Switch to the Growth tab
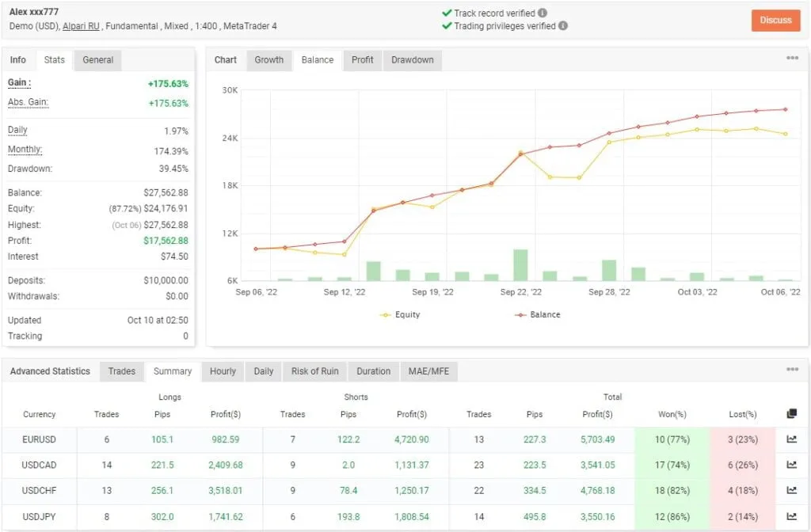The image size is (811, 532). click(269, 59)
